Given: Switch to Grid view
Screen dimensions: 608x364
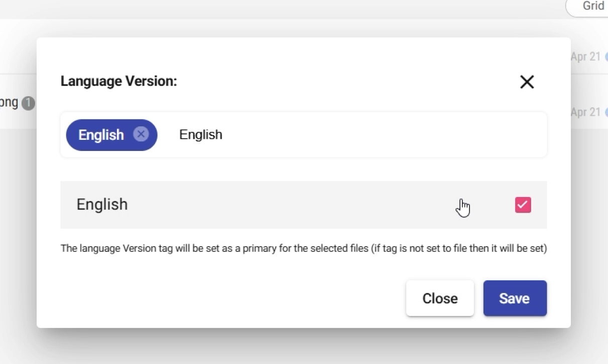Looking at the screenshot, I should pos(593,6).
